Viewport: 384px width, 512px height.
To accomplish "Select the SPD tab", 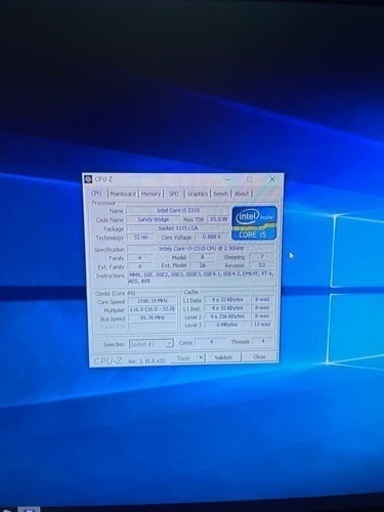I will [x=174, y=194].
